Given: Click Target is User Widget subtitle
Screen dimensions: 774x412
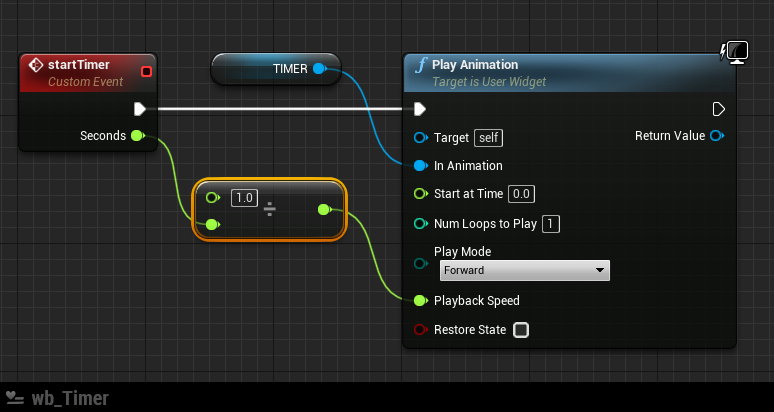Looking at the screenshot, I should point(489,82).
